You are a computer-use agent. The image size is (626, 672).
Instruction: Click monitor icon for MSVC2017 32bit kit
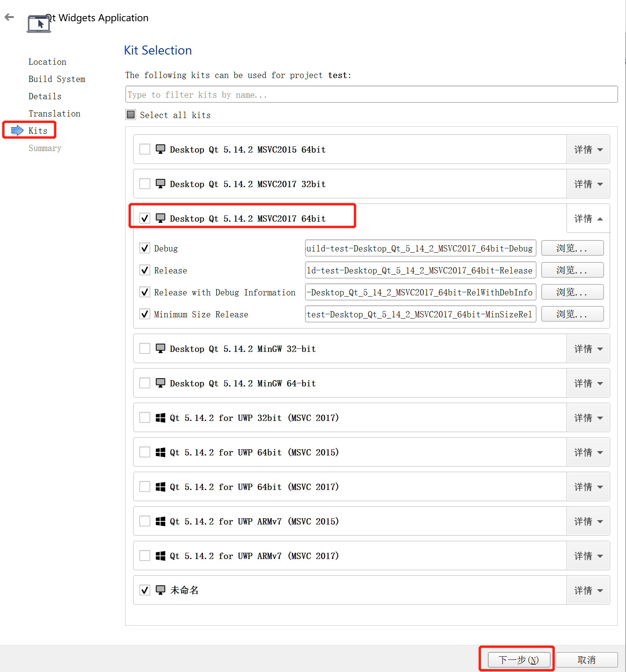[161, 184]
